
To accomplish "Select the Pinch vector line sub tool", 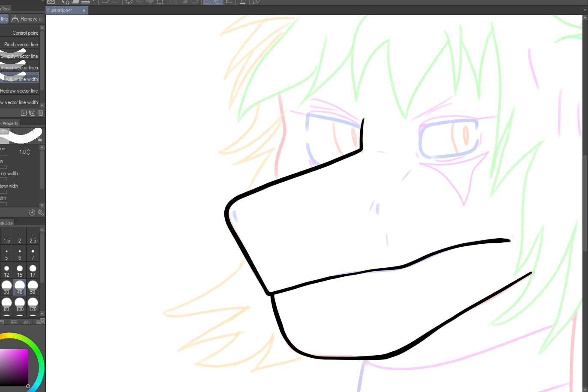I will pyautogui.click(x=21, y=45).
